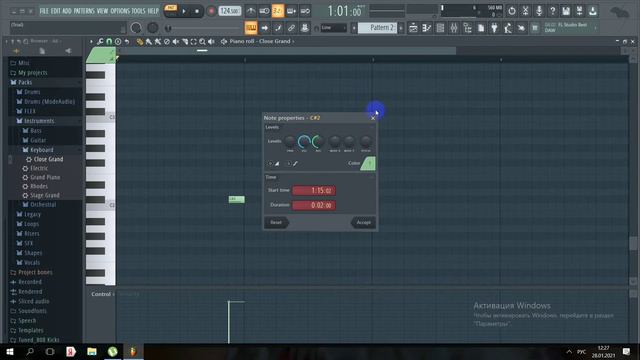Open the plugin picker plug icon

coord(494,28)
